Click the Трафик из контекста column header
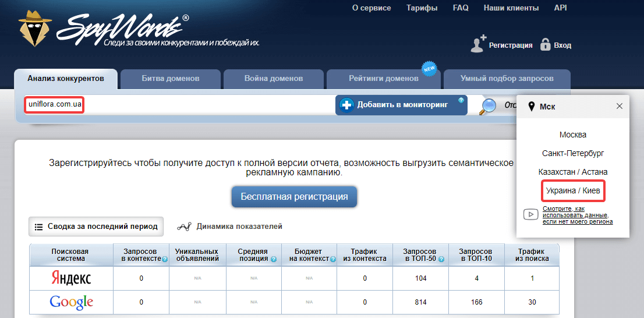 pyautogui.click(x=365, y=255)
